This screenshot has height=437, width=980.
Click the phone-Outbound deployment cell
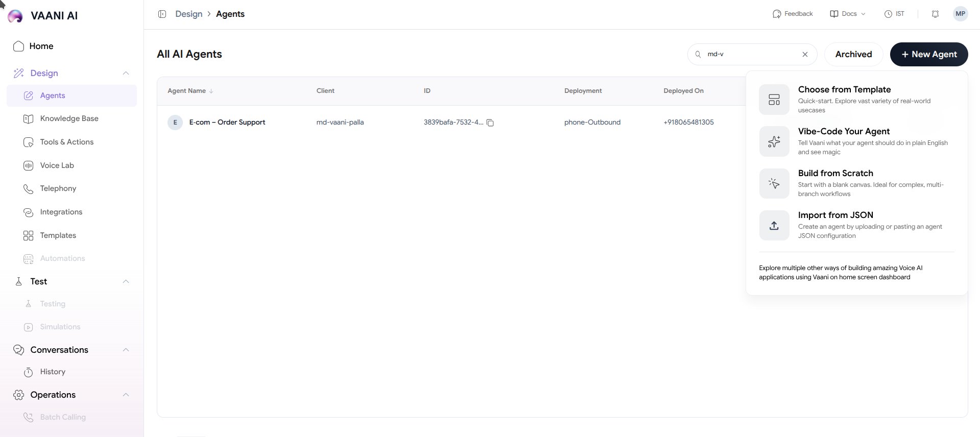coord(592,123)
